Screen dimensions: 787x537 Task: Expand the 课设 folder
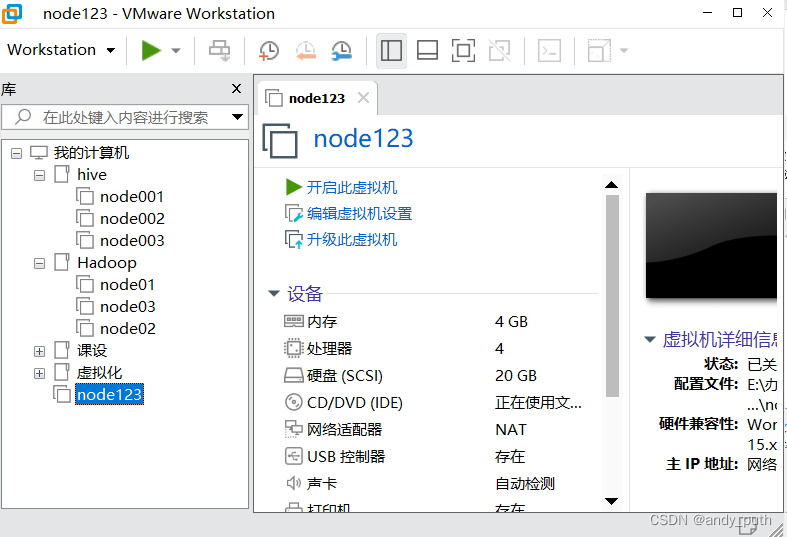(39, 351)
